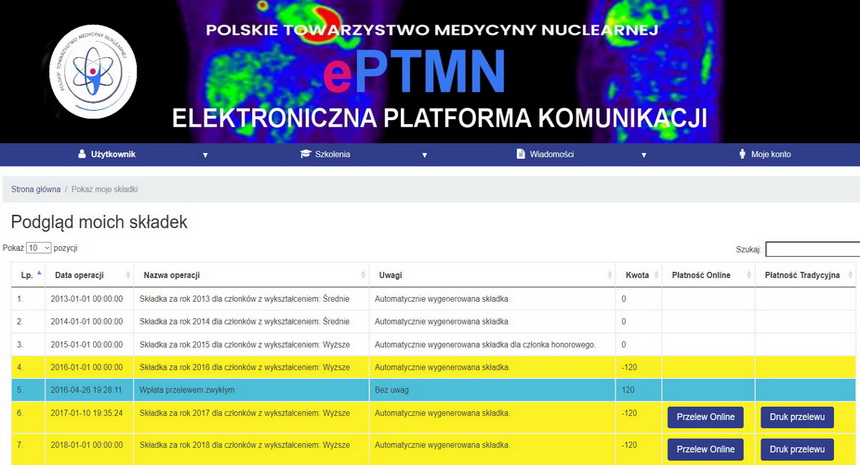Click Przelew Online for 2017 fee
This screenshot has height=465, width=860.
point(705,417)
